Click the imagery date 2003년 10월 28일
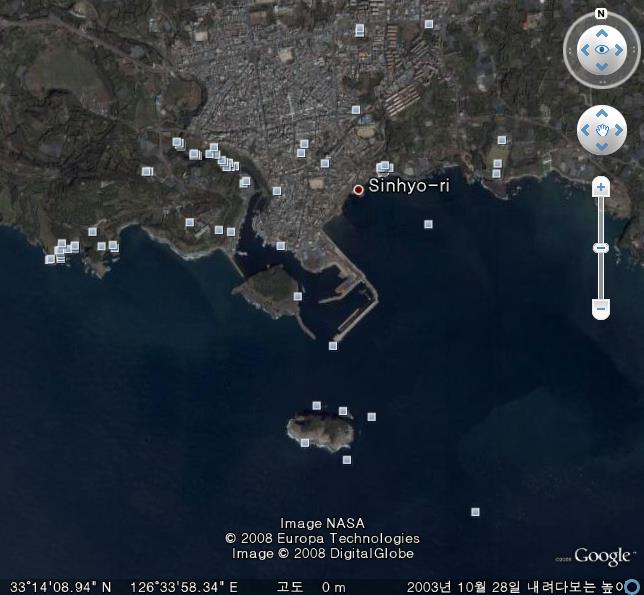This screenshot has height=595, width=644. click(x=464, y=587)
